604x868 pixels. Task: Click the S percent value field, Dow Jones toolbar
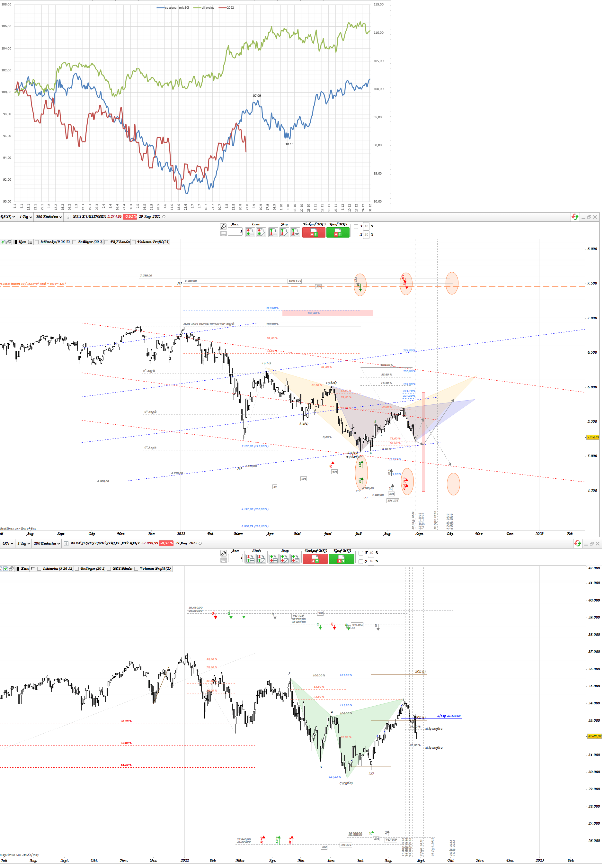(x=371, y=561)
